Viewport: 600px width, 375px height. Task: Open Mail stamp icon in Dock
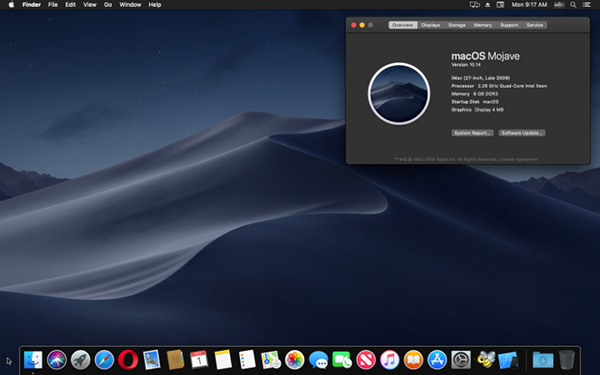pos(152,360)
